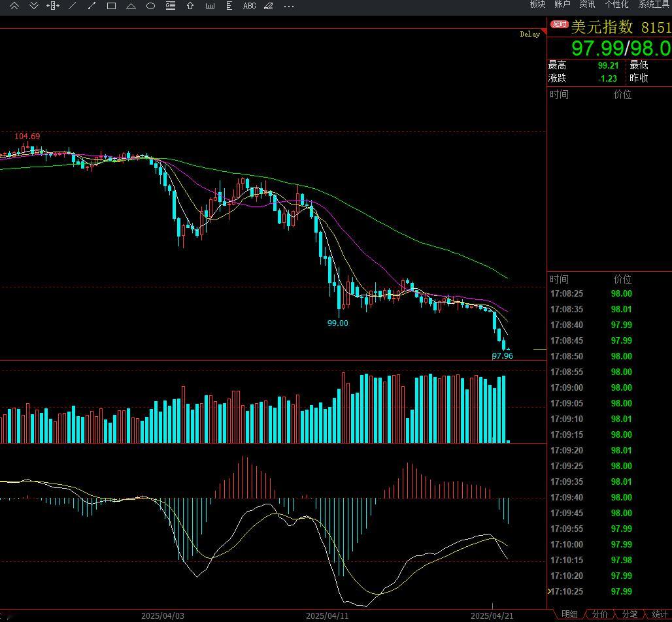Click the vertical ruler measurement icon

pos(229,6)
